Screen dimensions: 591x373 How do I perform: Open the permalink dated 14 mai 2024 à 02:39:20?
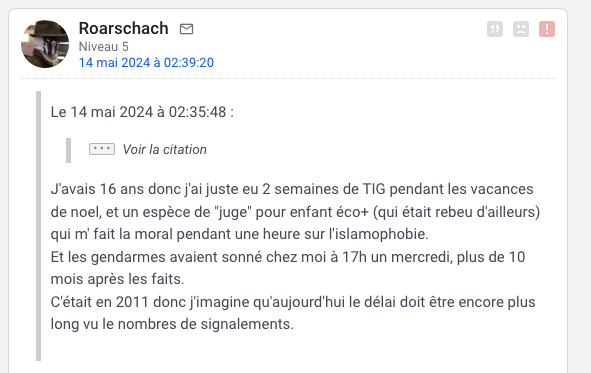pos(146,63)
